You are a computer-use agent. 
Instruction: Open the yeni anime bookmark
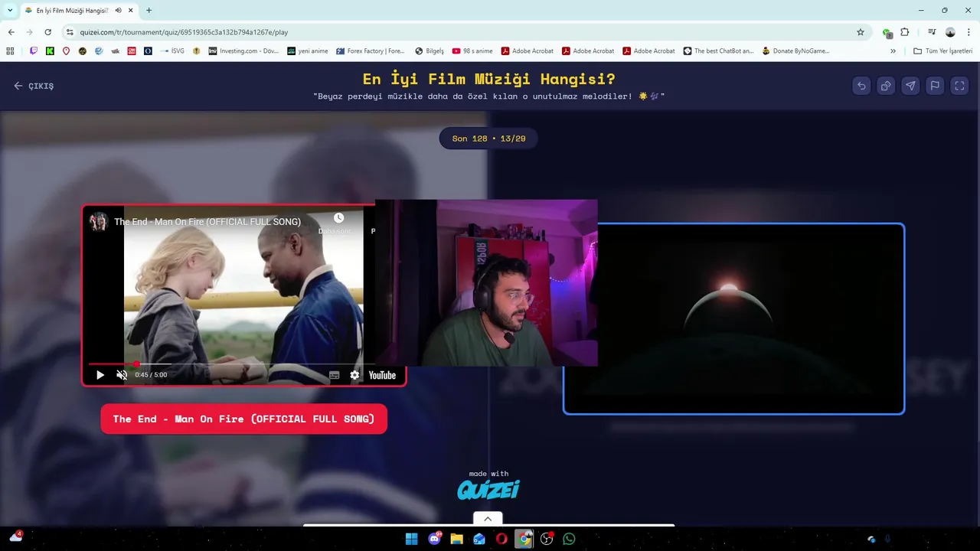(308, 51)
